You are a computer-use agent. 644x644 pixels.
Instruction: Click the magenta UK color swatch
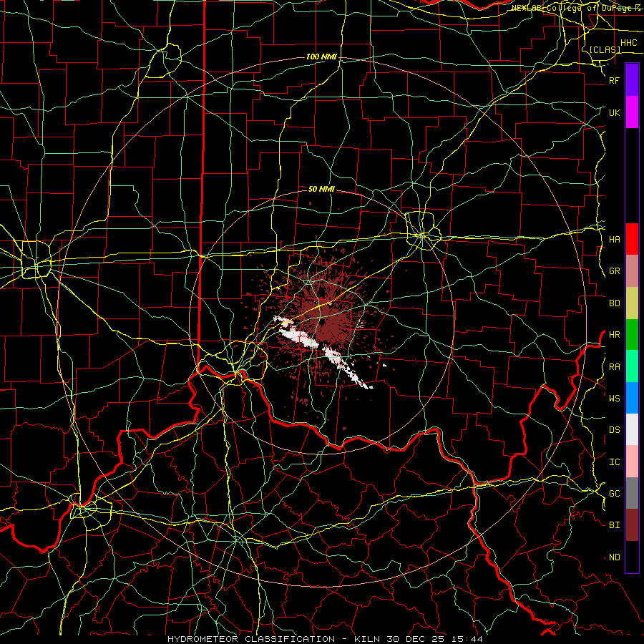(x=632, y=112)
